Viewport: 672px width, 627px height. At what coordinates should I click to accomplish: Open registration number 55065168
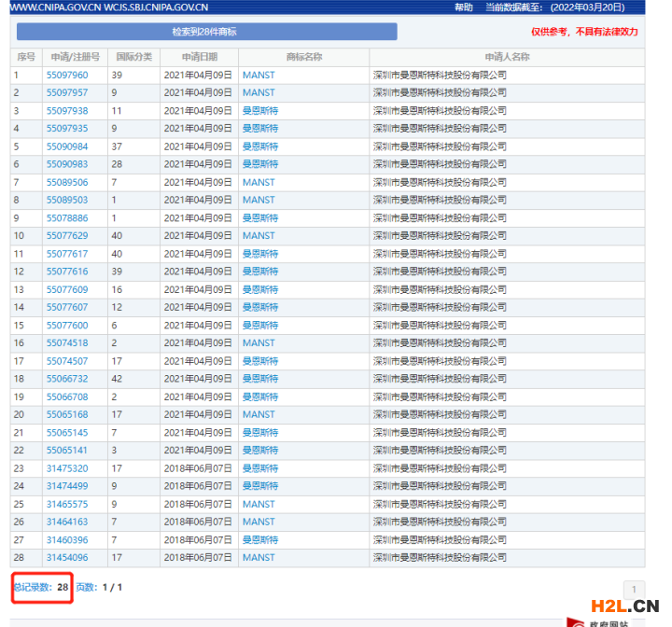67,414
